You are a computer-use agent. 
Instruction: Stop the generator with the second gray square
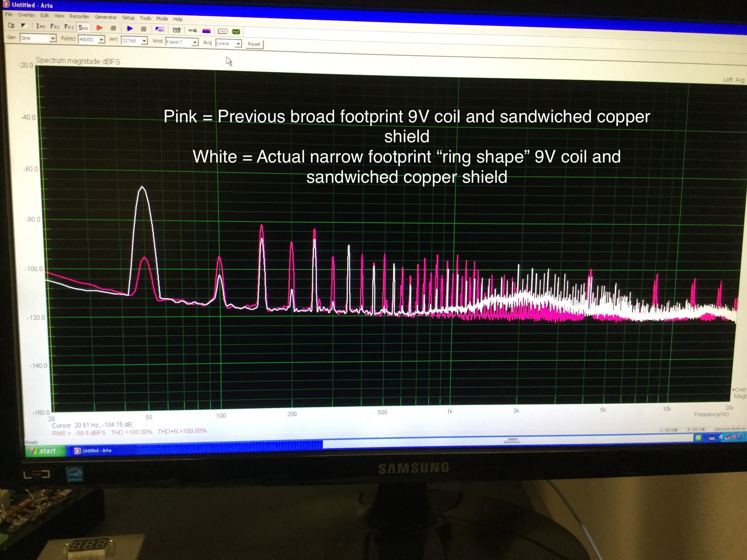coord(143,29)
